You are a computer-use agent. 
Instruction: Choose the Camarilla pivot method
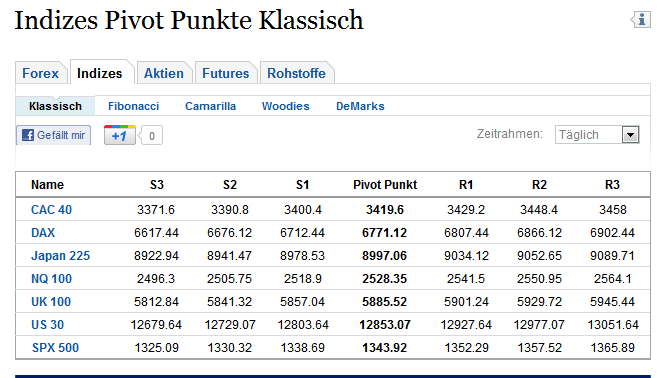(210, 106)
